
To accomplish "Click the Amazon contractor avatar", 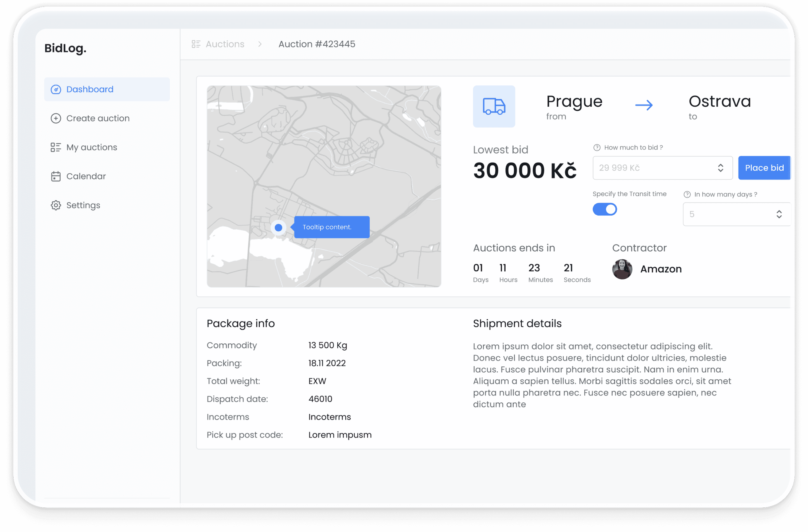I will click(622, 269).
